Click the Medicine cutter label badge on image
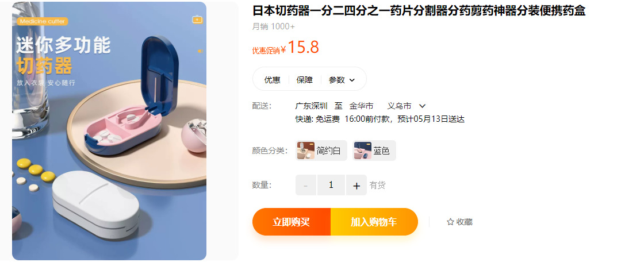This screenshot has width=644, height=266. tap(43, 21)
